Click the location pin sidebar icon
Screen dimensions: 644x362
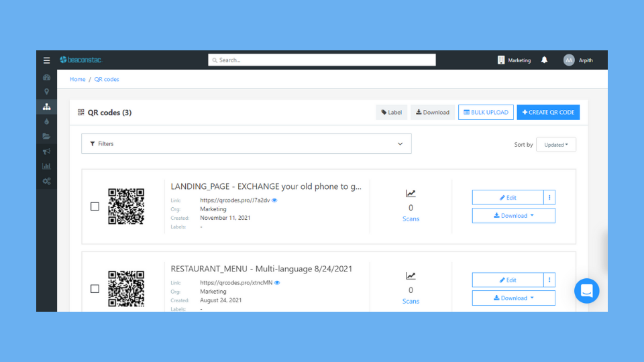pyautogui.click(x=46, y=91)
